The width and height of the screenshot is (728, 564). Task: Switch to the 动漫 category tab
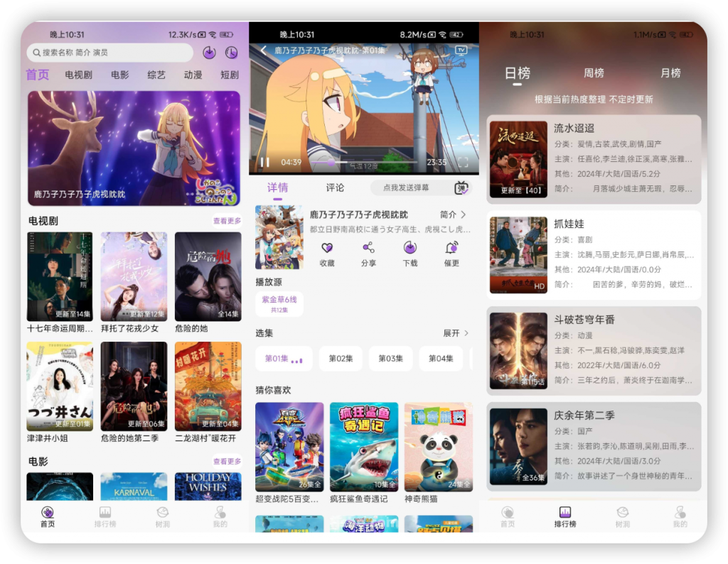point(193,75)
